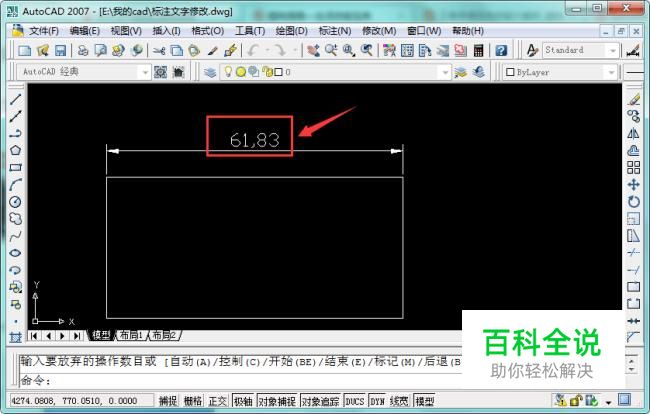This screenshot has height=414, width=650.
Task: Select the Spline tool
Action: (15, 236)
